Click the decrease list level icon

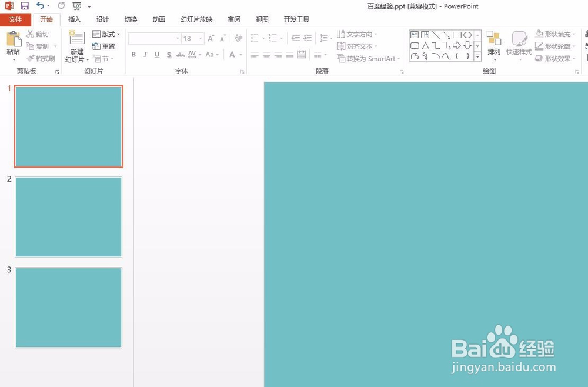296,38
